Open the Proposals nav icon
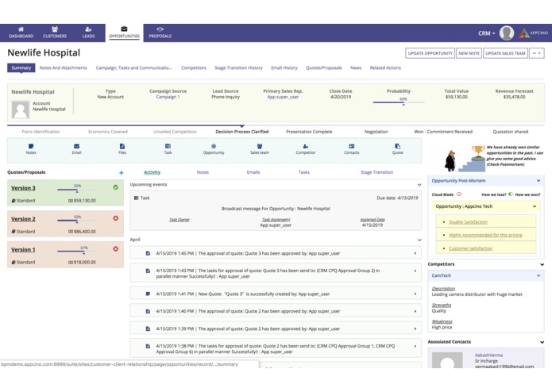The height and width of the screenshot is (392, 552). coord(160,29)
